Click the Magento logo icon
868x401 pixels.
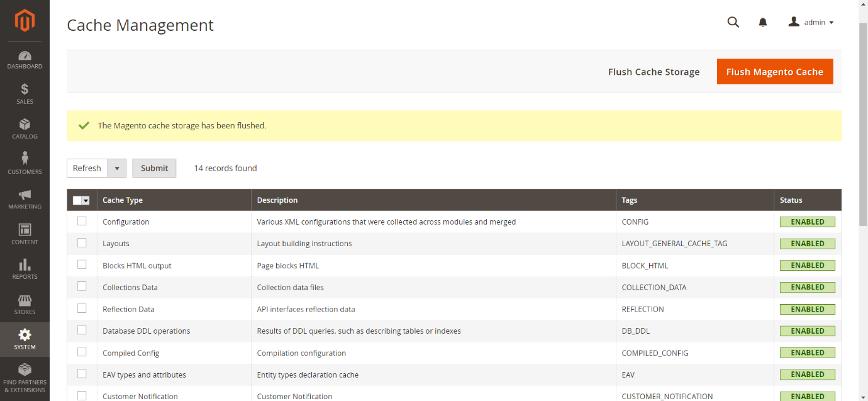tap(25, 21)
